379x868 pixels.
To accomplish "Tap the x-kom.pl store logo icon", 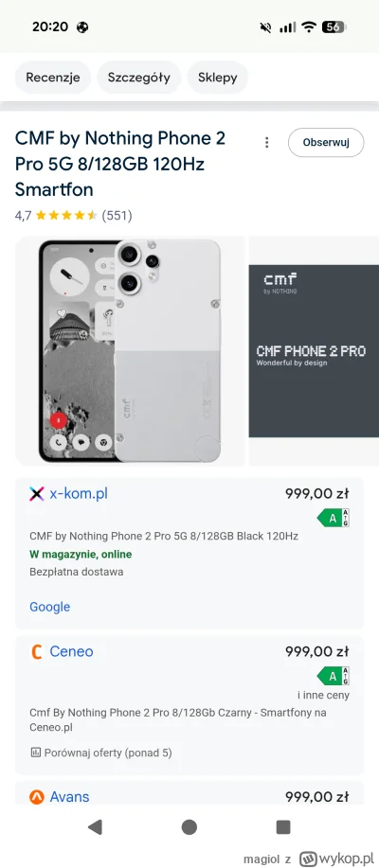I will [x=37, y=494].
